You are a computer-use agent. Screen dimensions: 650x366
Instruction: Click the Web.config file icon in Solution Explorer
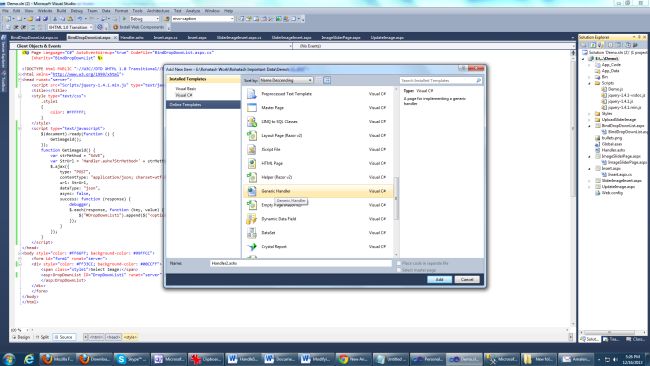[597, 193]
